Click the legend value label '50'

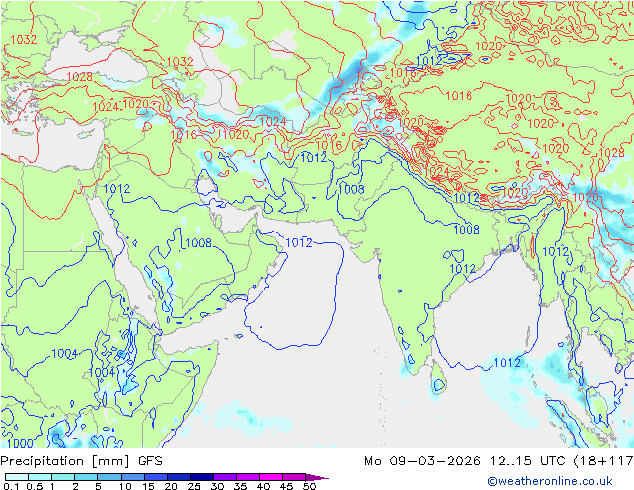pyautogui.click(x=309, y=486)
